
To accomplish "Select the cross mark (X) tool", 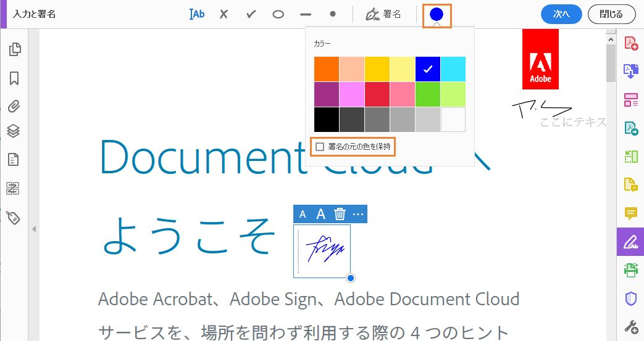I will (x=224, y=14).
